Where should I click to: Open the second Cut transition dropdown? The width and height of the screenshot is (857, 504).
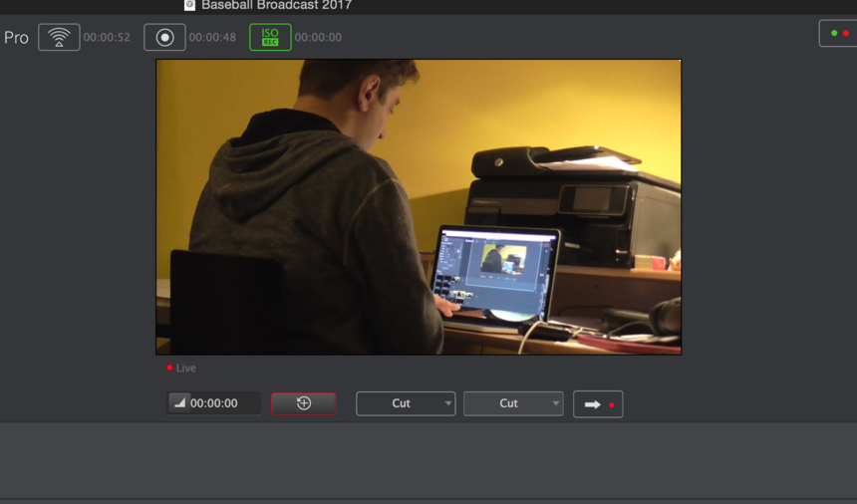pos(513,403)
